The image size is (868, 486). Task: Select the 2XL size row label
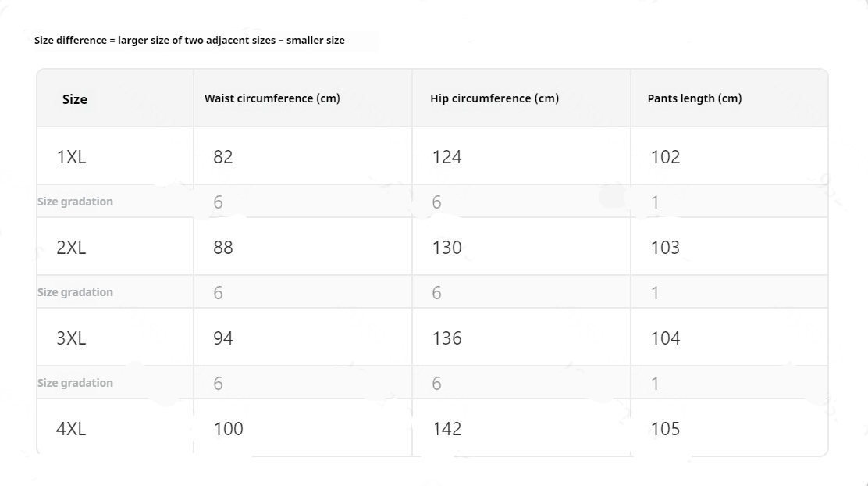click(71, 248)
